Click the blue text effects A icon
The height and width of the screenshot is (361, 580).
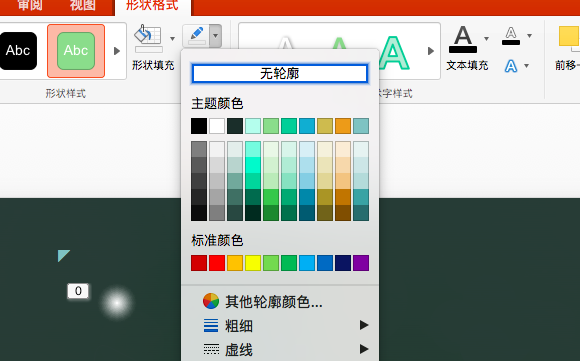[x=511, y=66]
